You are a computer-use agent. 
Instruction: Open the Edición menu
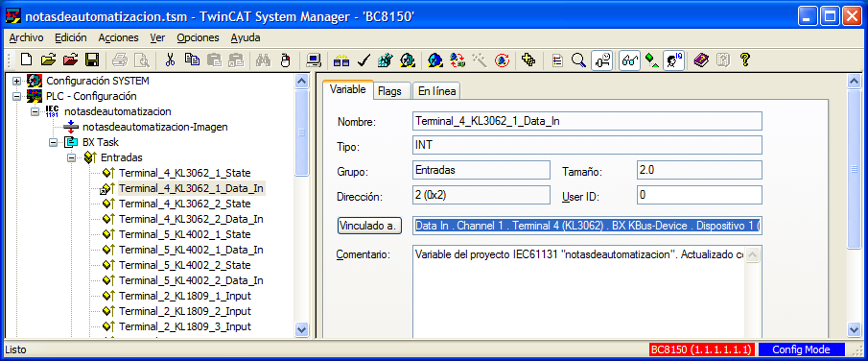(71, 37)
